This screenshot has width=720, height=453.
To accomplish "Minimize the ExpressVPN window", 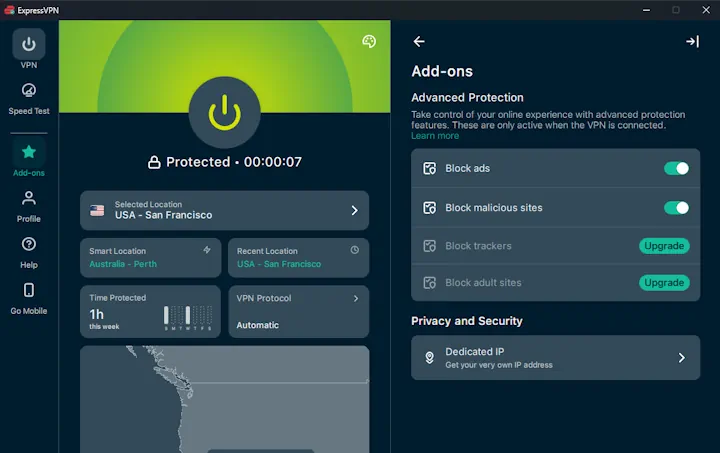I will tap(646, 10).
